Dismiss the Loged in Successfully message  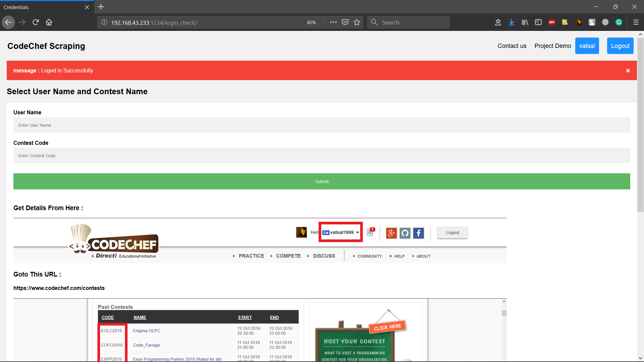[628, 71]
